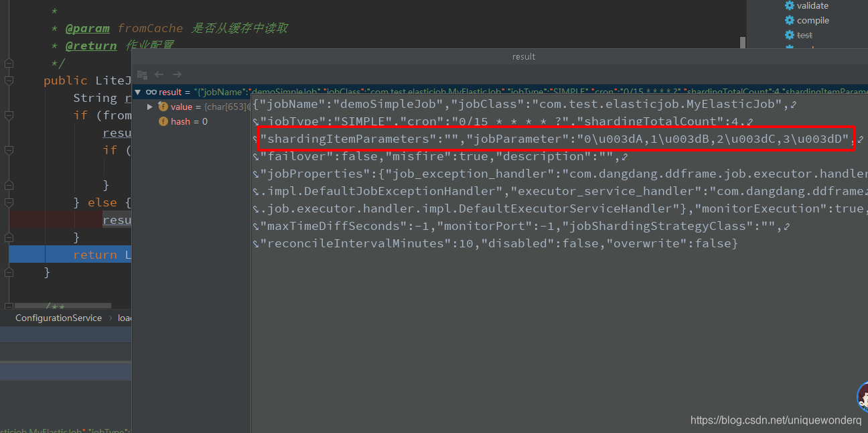Open the ConfigurationService breadcrumb

click(59, 318)
